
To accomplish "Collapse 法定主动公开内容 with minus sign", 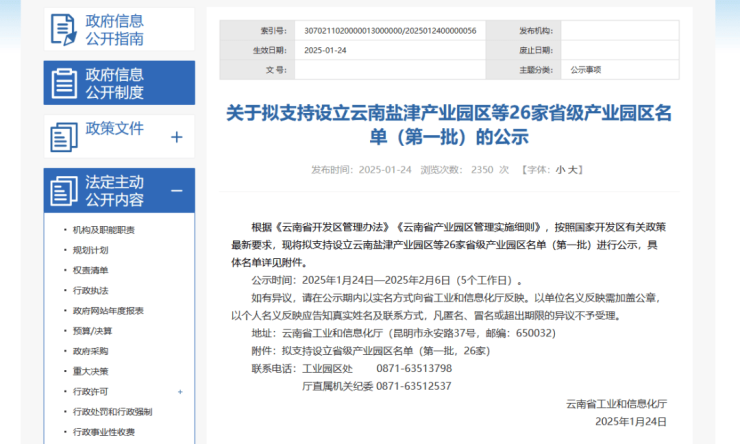I will [x=177, y=190].
